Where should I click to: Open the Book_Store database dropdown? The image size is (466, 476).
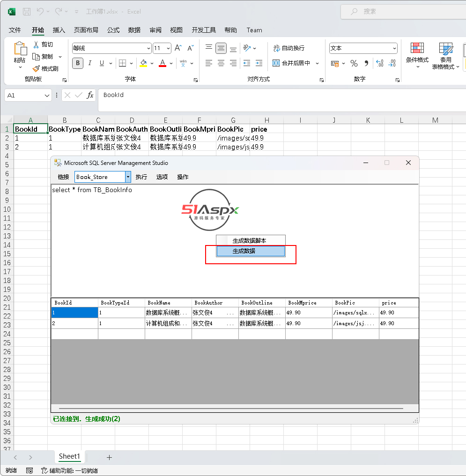tap(128, 177)
